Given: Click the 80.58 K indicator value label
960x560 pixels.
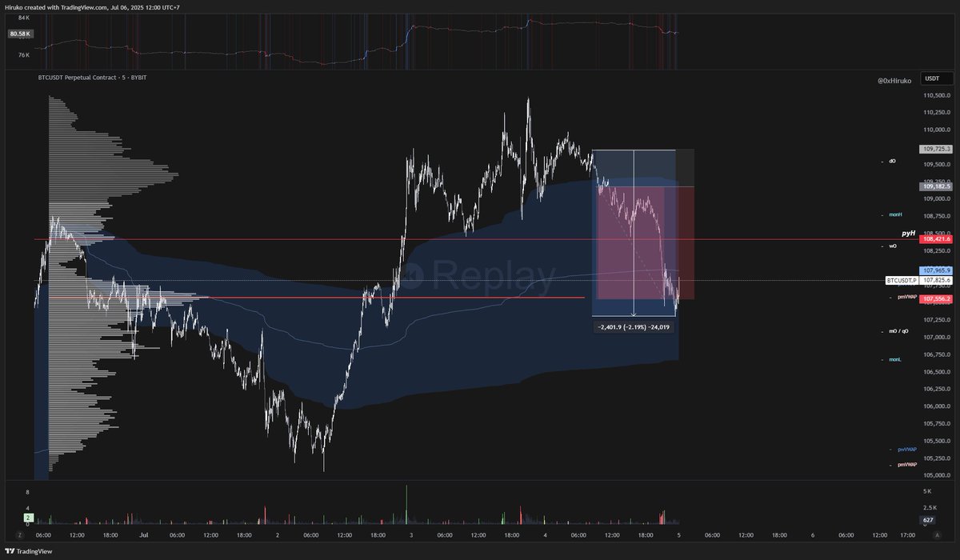Looking at the screenshot, I should (19, 34).
